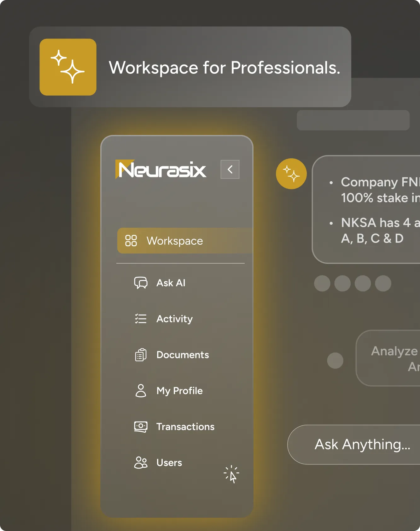The width and height of the screenshot is (420, 531).
Task: Click the My Profile person icon
Action: coord(141,391)
